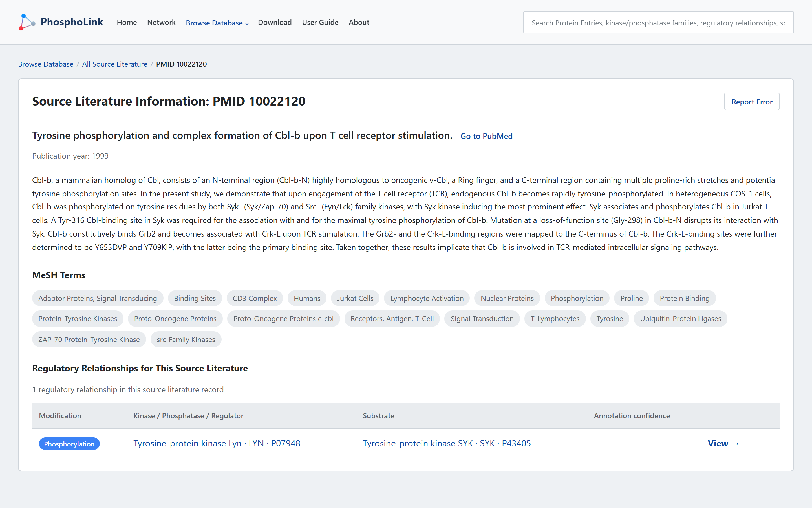Click 'Proto-Oncogene Proteins c-cbl' MeSH tag
Viewport: 812px width, 508px height.
point(283,319)
